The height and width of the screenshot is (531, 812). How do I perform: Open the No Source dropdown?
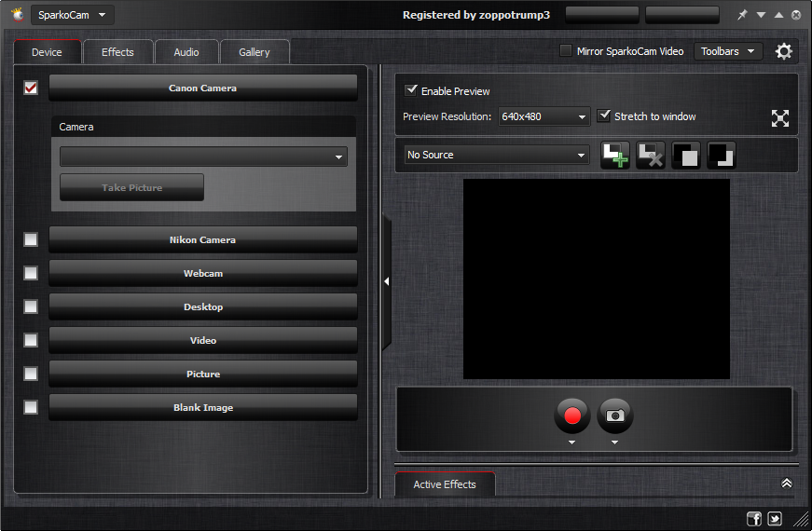(497, 155)
